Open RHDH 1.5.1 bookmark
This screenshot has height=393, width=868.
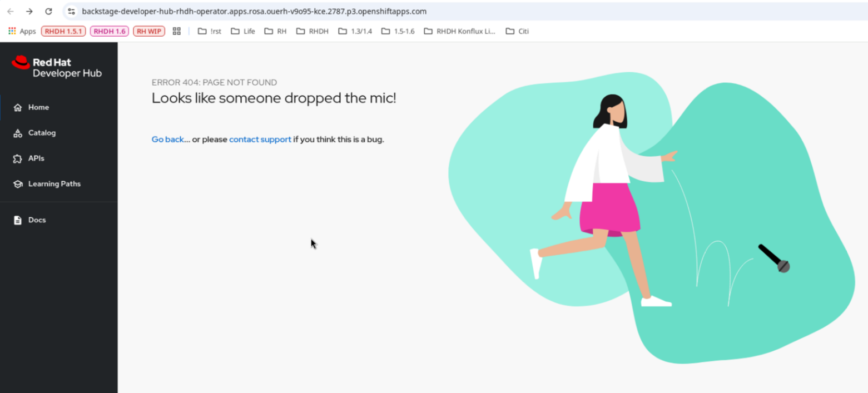(63, 31)
